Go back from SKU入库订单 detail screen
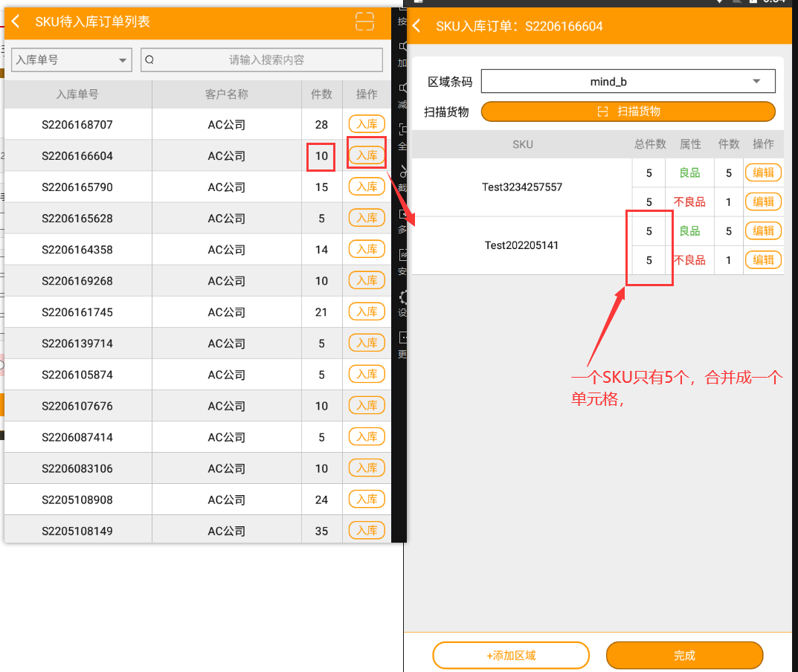 pyautogui.click(x=416, y=27)
